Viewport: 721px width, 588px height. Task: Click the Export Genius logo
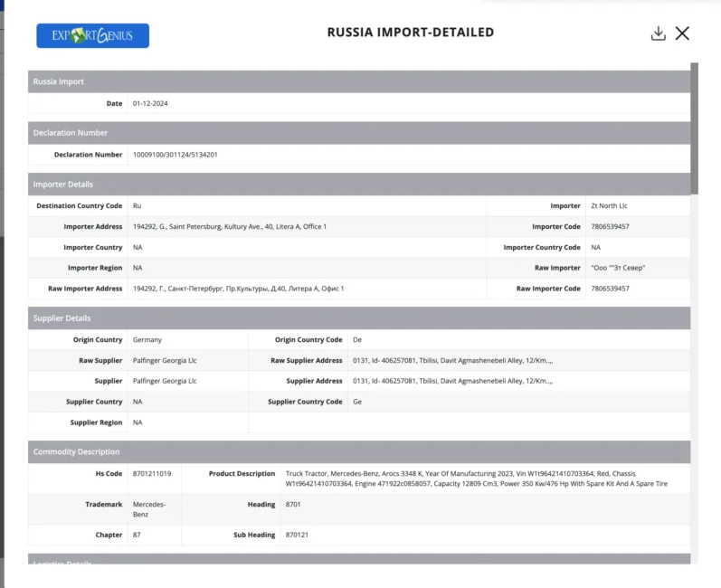pyautogui.click(x=93, y=35)
